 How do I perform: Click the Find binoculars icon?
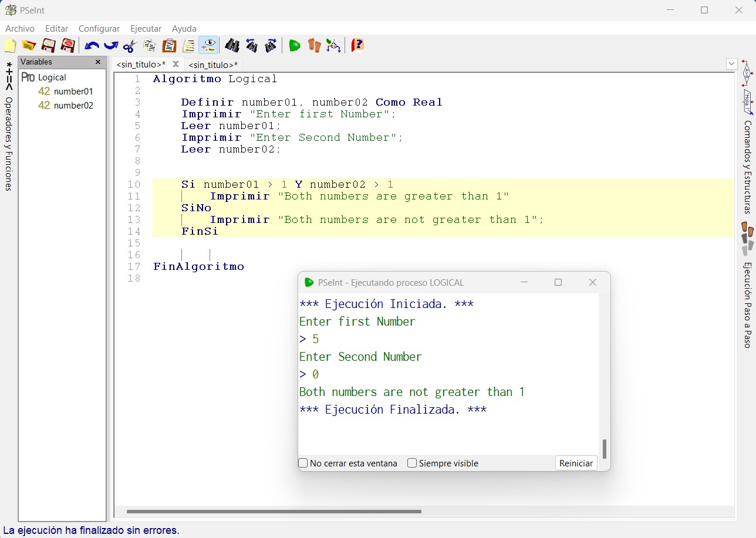pyautogui.click(x=232, y=46)
